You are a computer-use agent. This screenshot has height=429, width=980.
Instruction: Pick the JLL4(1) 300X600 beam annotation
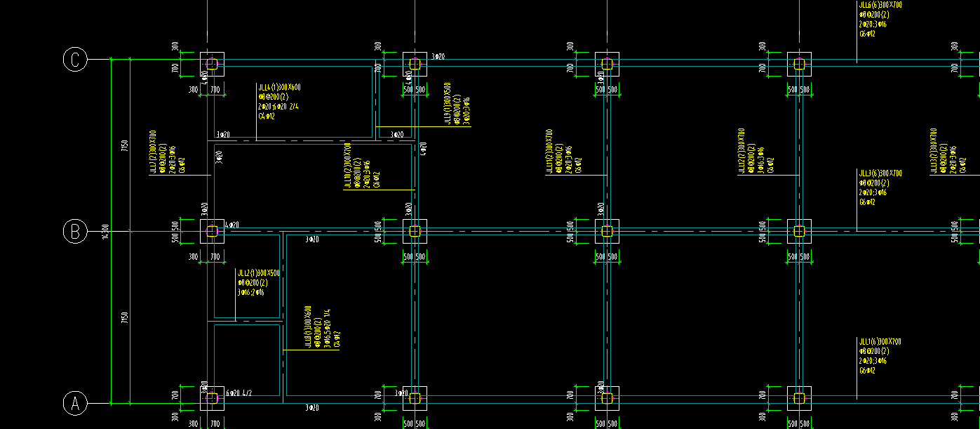pyautogui.click(x=280, y=102)
